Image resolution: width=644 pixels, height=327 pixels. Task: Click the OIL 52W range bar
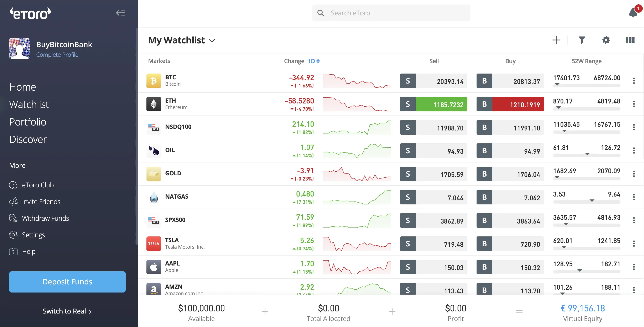coord(587,155)
